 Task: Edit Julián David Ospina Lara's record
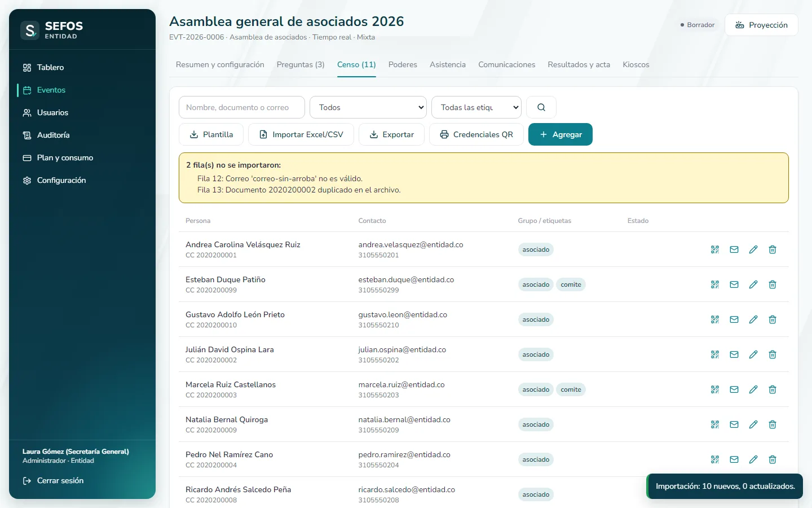coord(753,354)
